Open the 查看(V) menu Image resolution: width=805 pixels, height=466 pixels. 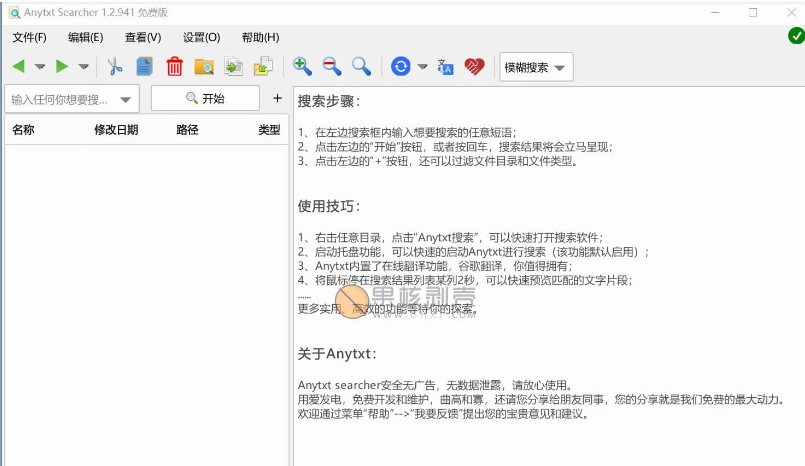click(143, 37)
